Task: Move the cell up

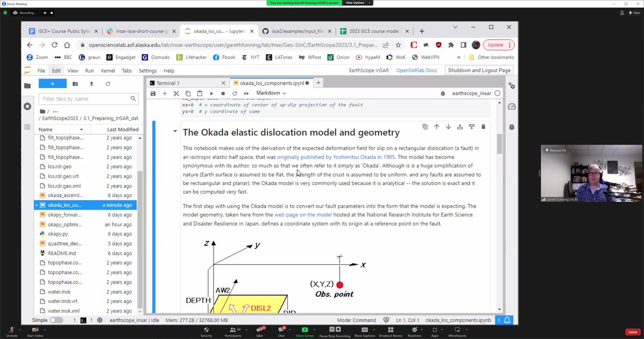Action: [x=436, y=127]
